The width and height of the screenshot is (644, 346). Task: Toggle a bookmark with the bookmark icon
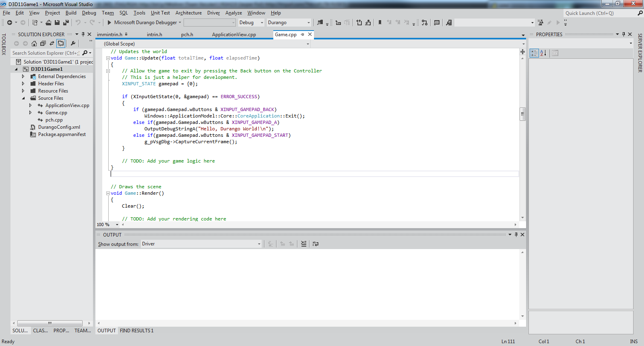tap(380, 23)
